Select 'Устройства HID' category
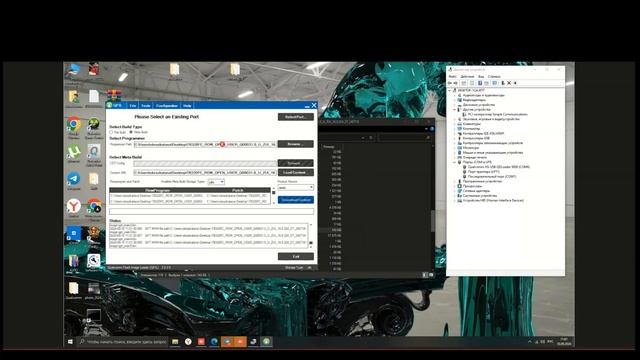640x360 pixels. (x=493, y=200)
